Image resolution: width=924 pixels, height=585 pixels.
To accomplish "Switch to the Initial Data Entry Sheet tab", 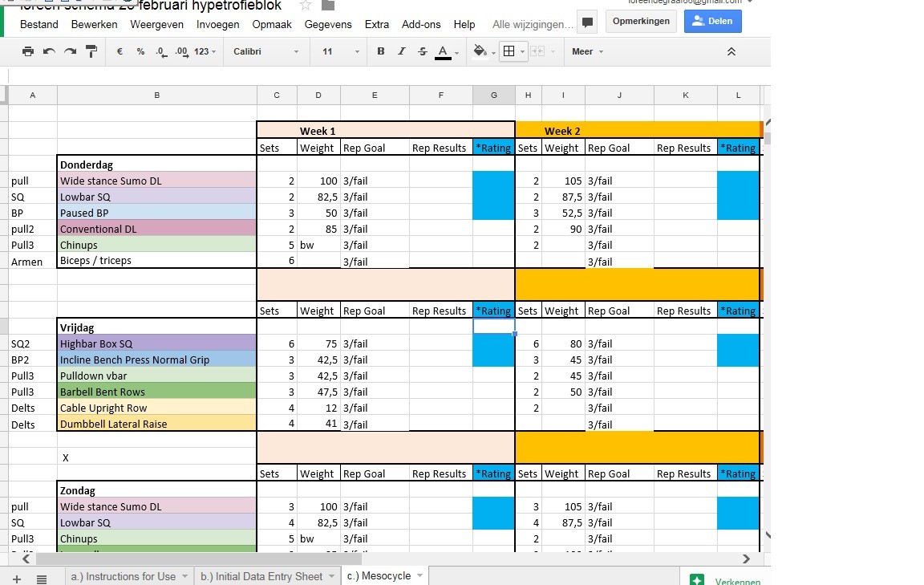I will click(267, 576).
